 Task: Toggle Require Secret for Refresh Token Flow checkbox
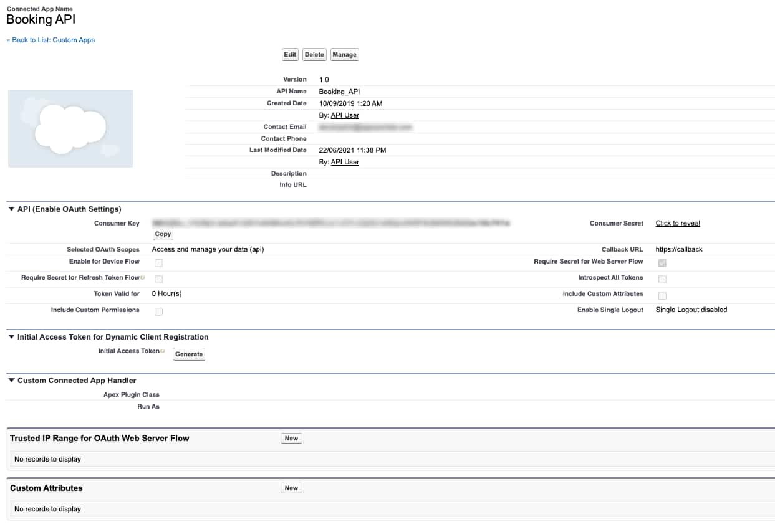pyautogui.click(x=158, y=279)
